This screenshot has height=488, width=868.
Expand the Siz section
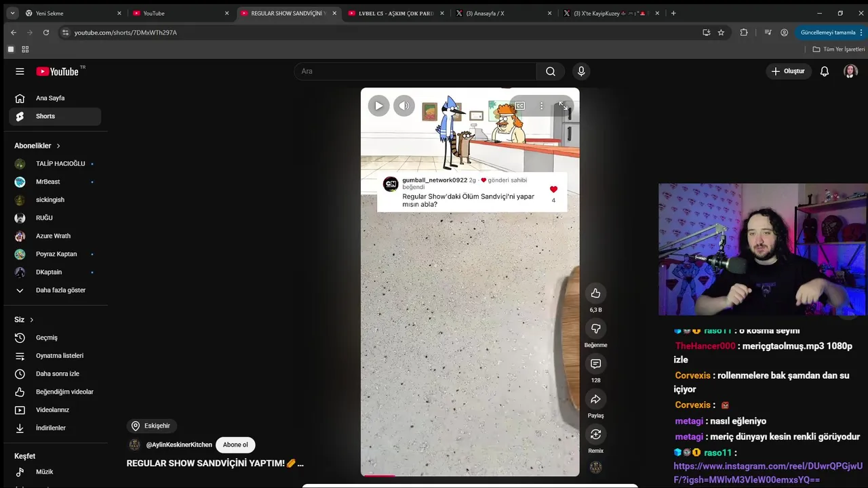click(24, 320)
